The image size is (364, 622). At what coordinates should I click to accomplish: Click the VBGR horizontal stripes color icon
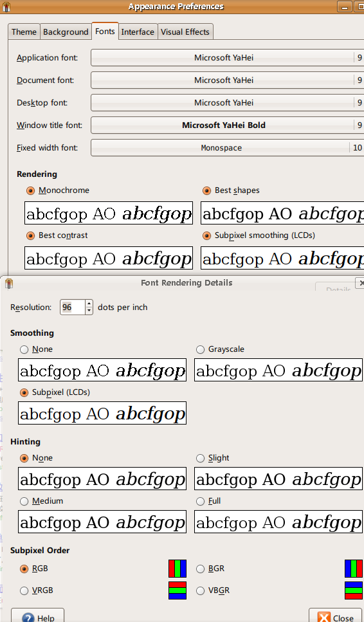coord(354,590)
